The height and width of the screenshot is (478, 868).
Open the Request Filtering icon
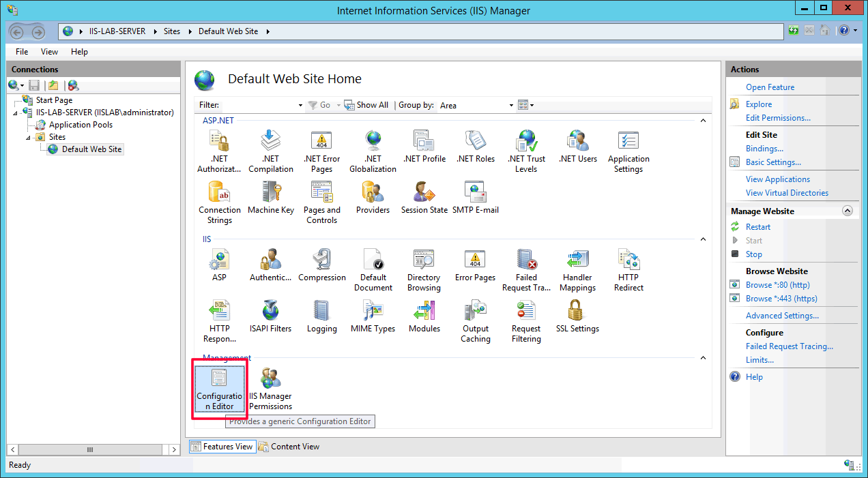[526, 322]
